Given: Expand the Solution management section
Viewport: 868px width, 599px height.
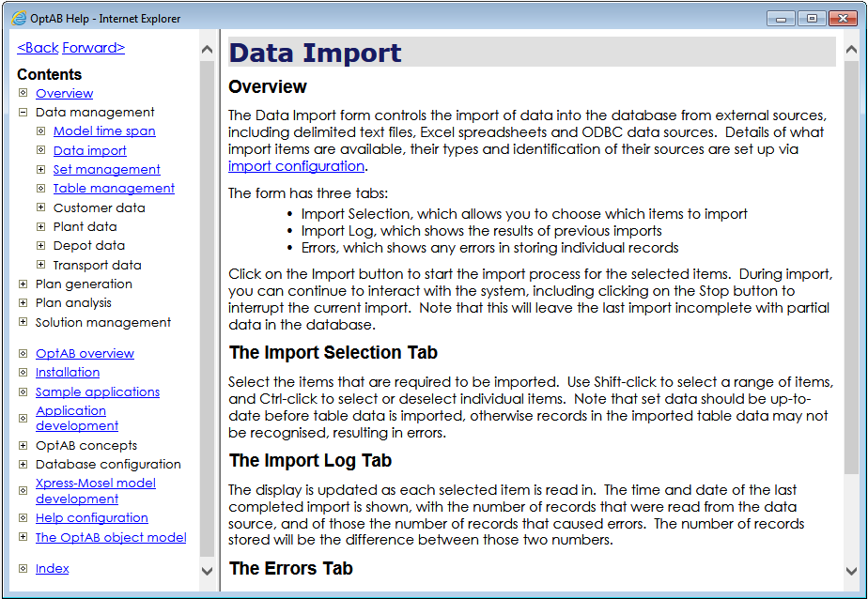Looking at the screenshot, I should pos(23,322).
